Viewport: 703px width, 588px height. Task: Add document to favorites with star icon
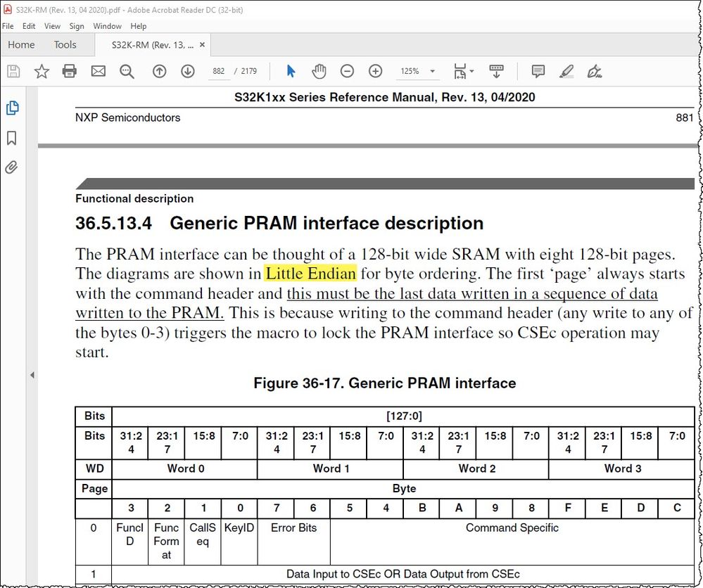[x=40, y=71]
